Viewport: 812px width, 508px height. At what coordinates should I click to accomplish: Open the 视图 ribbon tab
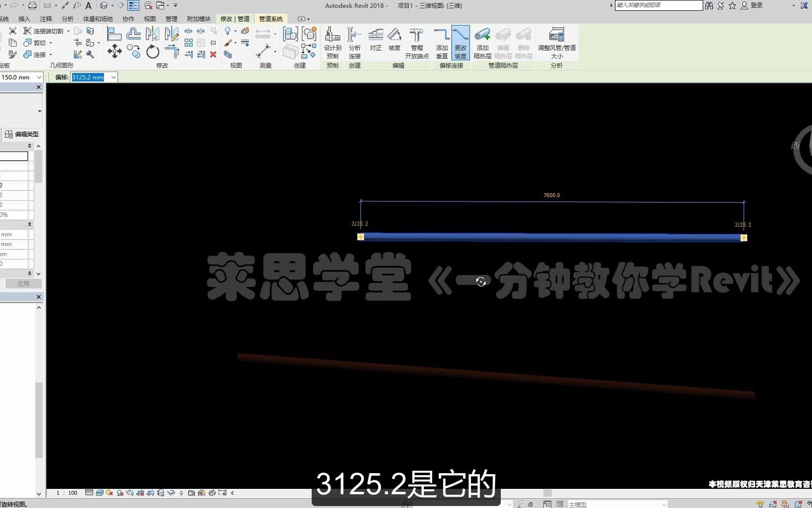click(149, 19)
